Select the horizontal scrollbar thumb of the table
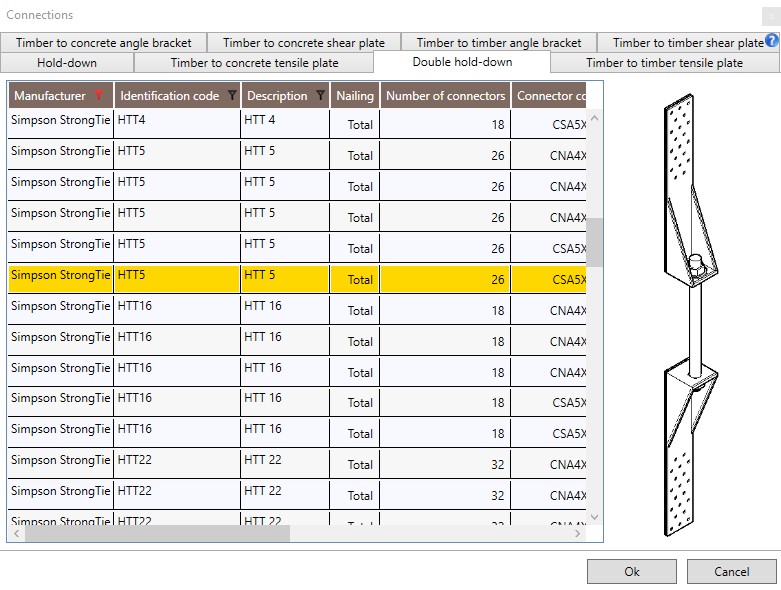781x590 pixels. (157, 533)
